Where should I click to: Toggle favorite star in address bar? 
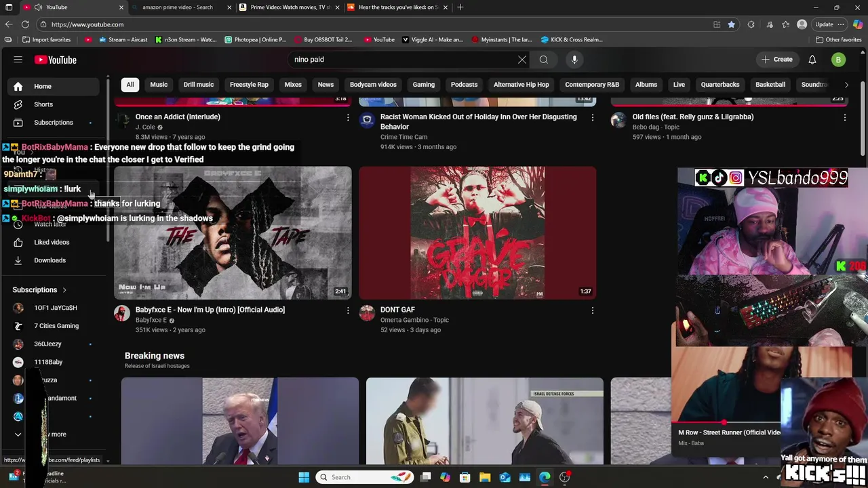coord(731,24)
